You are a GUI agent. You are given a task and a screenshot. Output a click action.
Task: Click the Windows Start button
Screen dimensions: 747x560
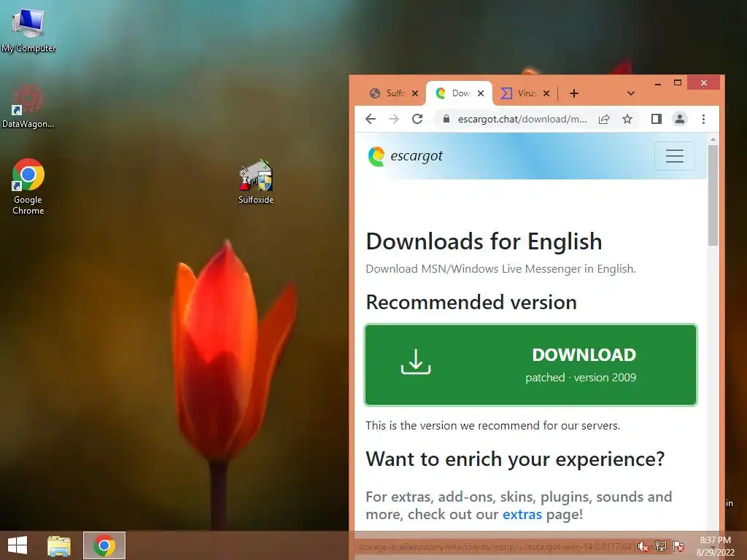18,545
